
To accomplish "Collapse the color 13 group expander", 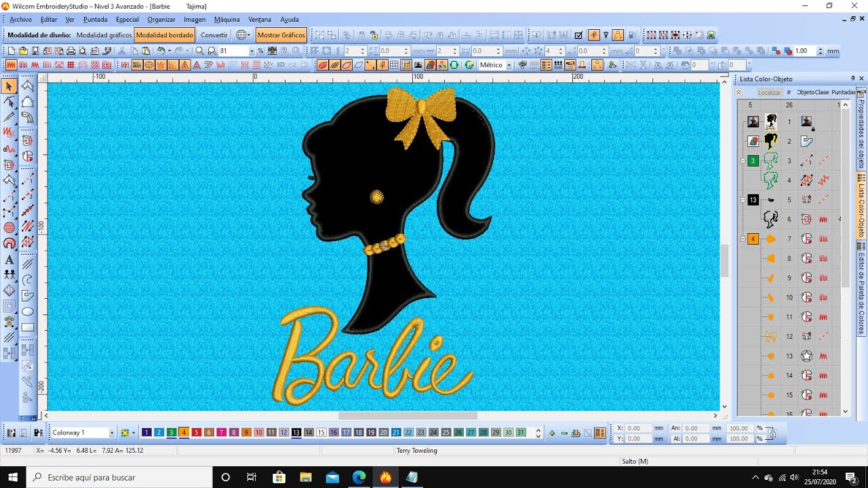I will [x=743, y=200].
